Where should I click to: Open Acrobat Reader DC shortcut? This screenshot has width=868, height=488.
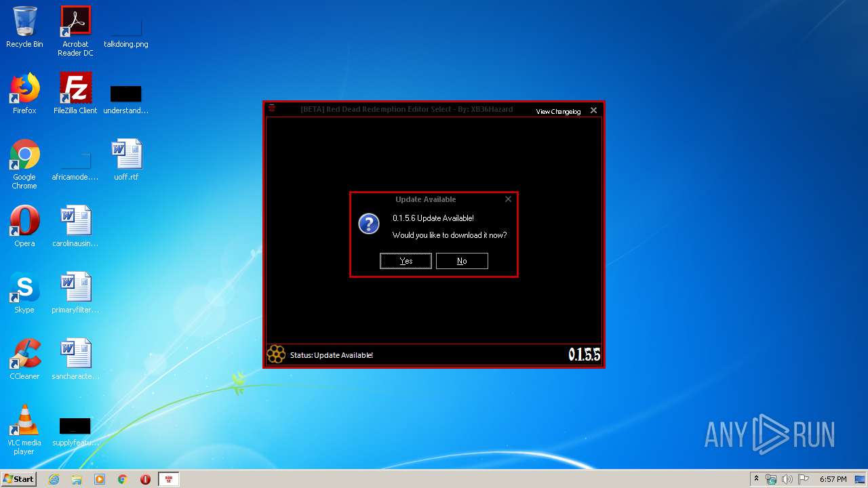click(75, 31)
